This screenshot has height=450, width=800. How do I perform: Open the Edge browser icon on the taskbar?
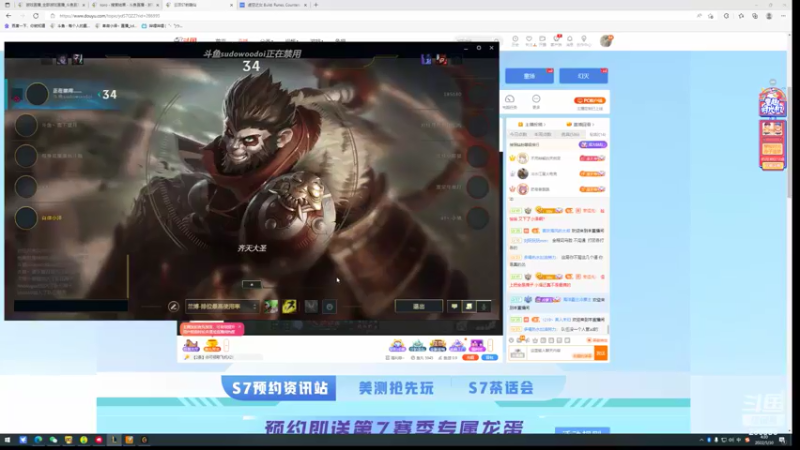pyautogui.click(x=38, y=440)
